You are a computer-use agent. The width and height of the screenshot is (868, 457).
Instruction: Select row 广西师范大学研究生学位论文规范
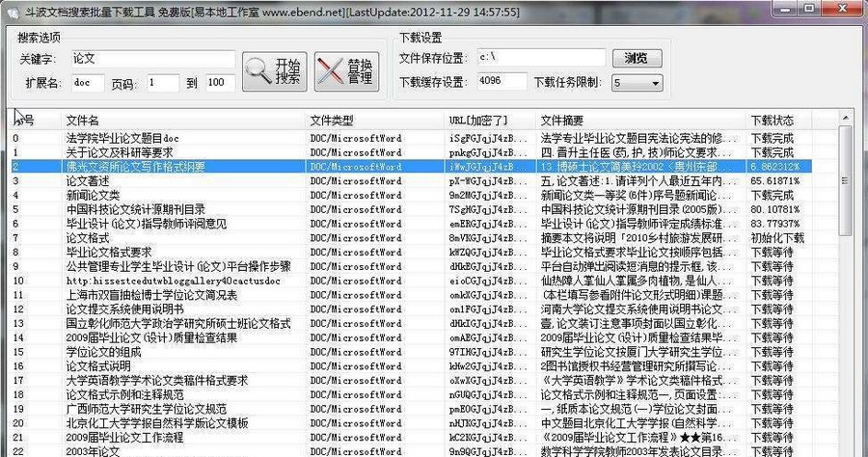click(411, 409)
